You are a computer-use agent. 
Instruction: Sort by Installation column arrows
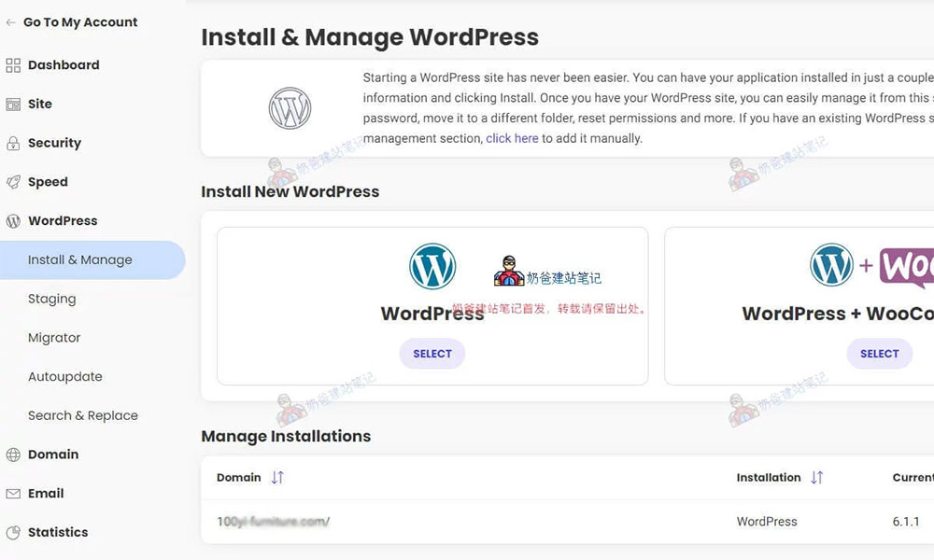click(817, 477)
